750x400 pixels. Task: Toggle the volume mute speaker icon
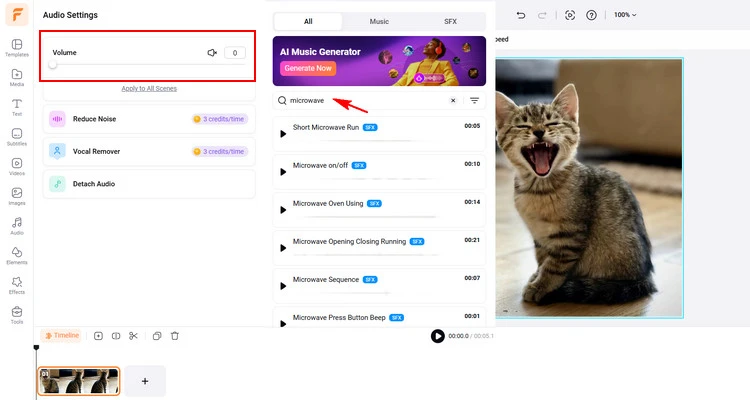pyautogui.click(x=212, y=53)
